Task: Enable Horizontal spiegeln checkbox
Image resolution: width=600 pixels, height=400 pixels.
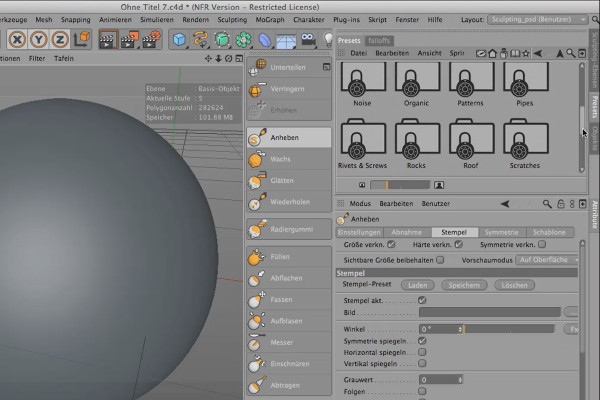Action: tap(422, 352)
